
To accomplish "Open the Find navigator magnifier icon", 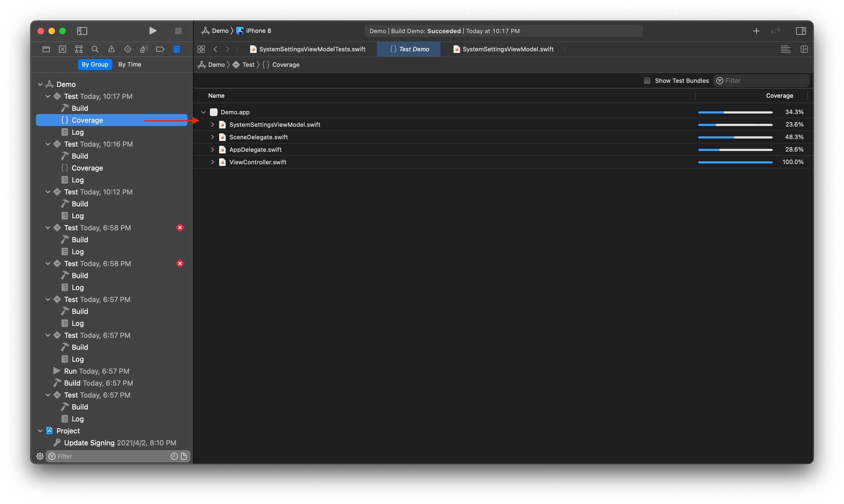I will tap(95, 49).
